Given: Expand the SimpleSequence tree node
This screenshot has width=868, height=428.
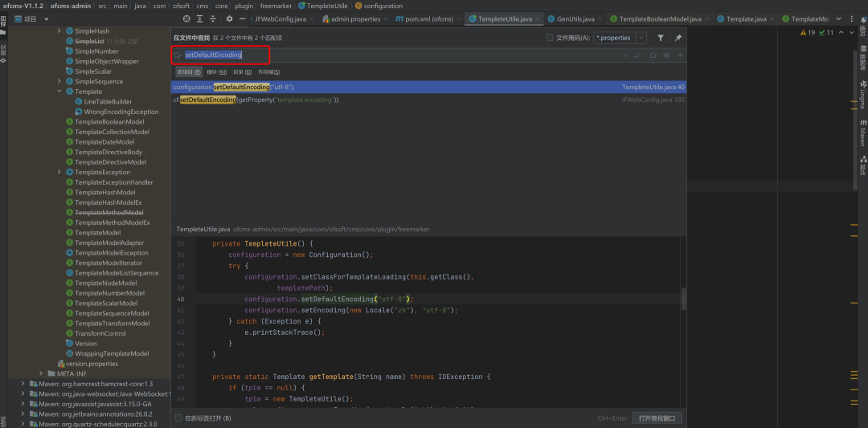Looking at the screenshot, I should point(59,81).
